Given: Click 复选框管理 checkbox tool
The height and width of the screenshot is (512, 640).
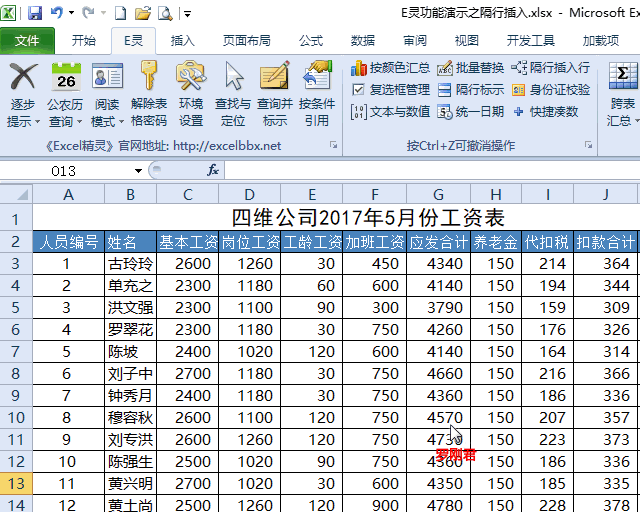Looking at the screenshot, I should pyautogui.click(x=390, y=90).
